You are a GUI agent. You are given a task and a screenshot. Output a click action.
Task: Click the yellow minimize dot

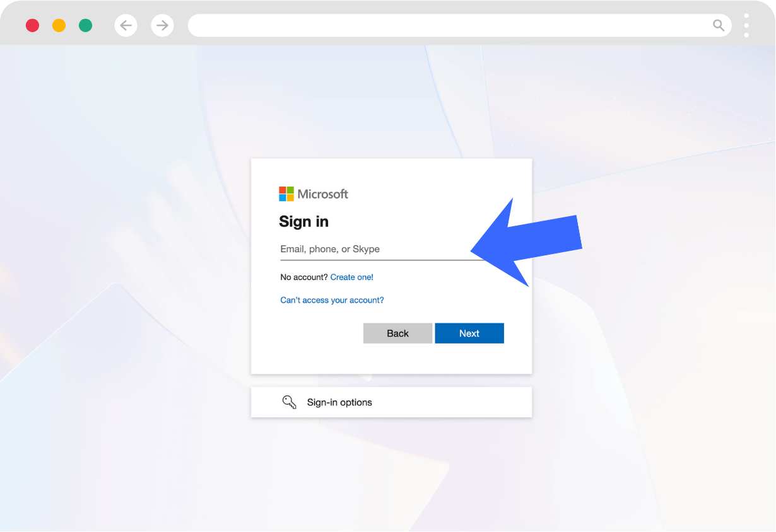tap(59, 25)
